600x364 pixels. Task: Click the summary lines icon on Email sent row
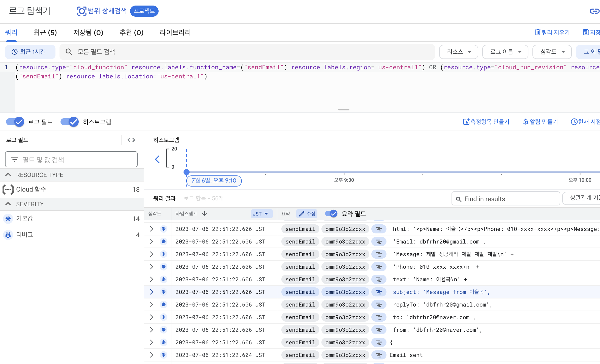(x=379, y=355)
